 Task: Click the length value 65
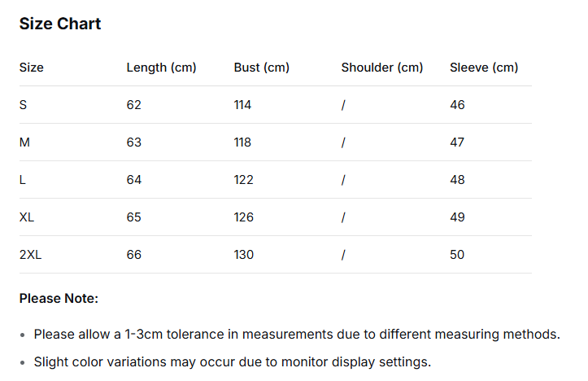[134, 217]
